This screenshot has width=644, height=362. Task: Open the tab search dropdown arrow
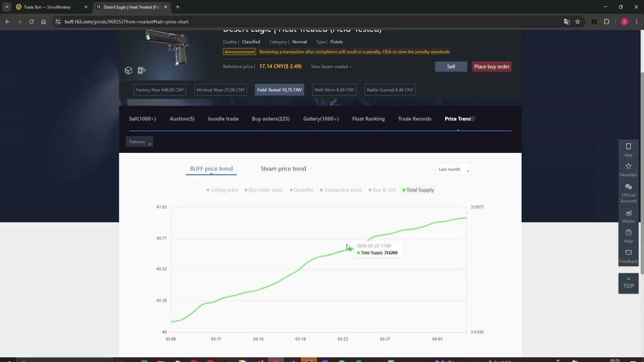(x=7, y=7)
